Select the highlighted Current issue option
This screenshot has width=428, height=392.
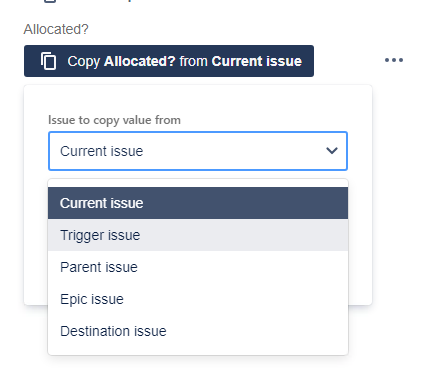[198, 203]
